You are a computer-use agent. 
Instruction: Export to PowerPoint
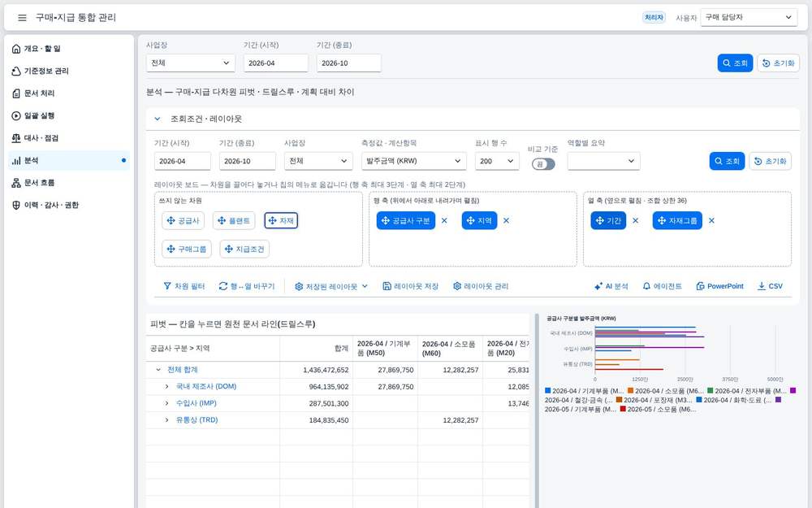click(x=719, y=286)
